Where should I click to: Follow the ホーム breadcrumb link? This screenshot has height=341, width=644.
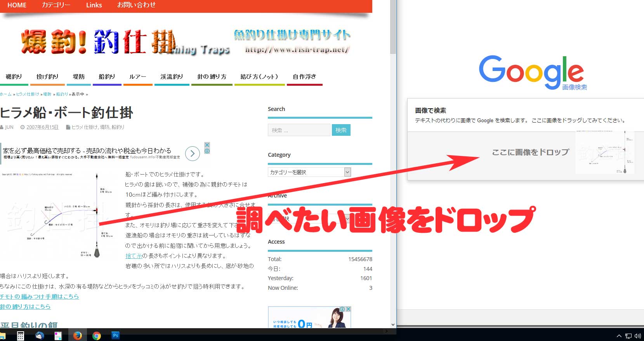6,94
